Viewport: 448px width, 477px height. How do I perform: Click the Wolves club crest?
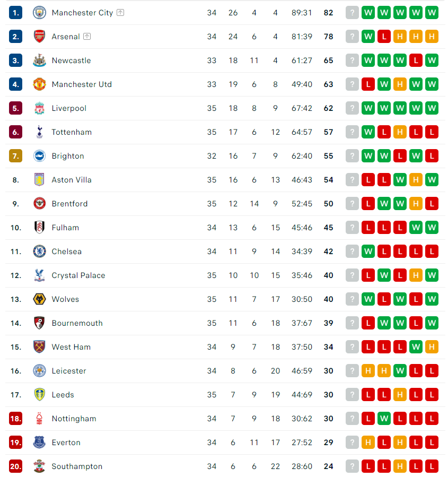pos(39,299)
